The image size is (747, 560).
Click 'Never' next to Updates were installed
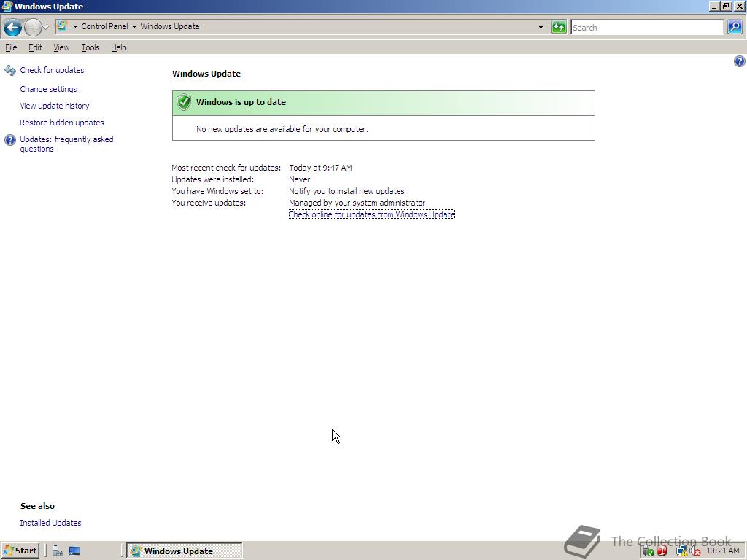click(300, 179)
